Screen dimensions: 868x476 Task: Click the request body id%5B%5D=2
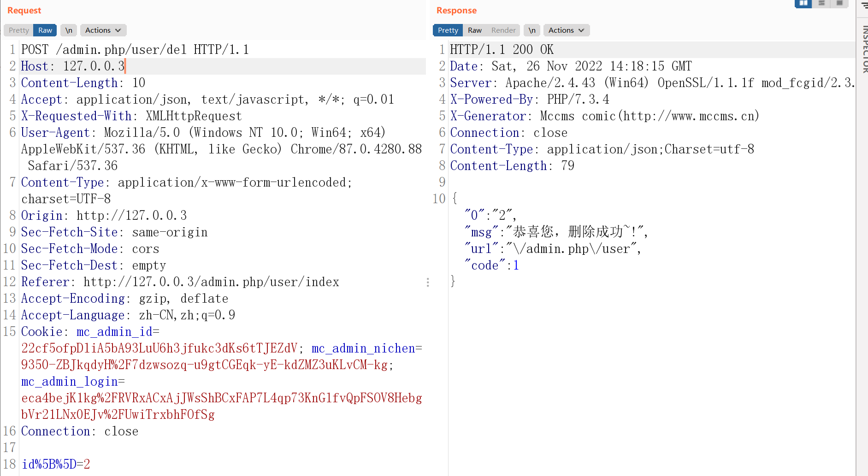point(56,464)
